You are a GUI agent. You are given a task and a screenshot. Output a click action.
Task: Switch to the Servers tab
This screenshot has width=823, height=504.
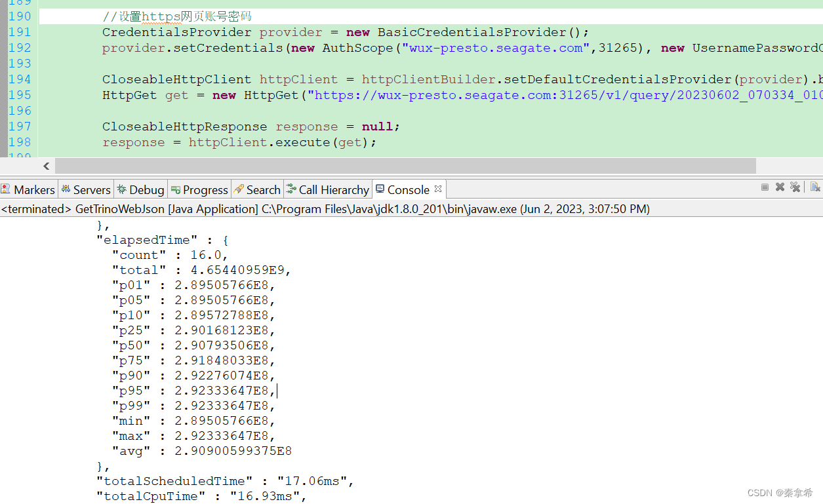click(92, 189)
